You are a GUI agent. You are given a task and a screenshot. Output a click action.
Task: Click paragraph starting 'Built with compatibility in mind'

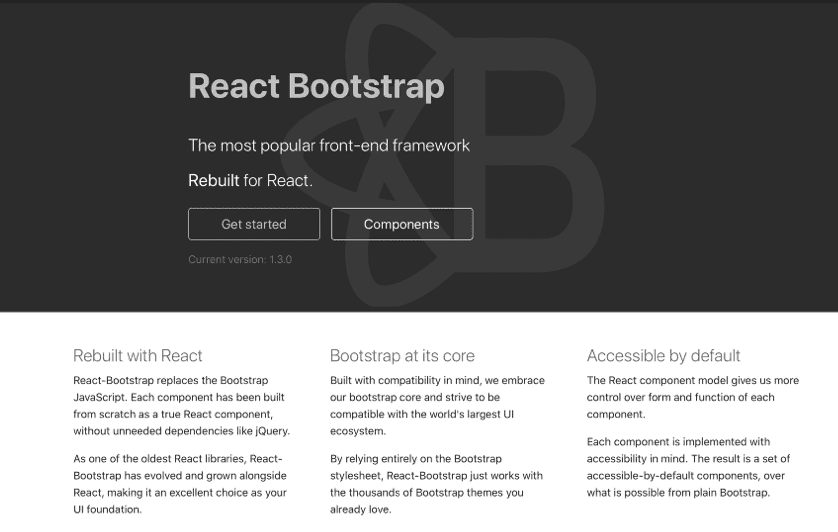tap(437, 405)
